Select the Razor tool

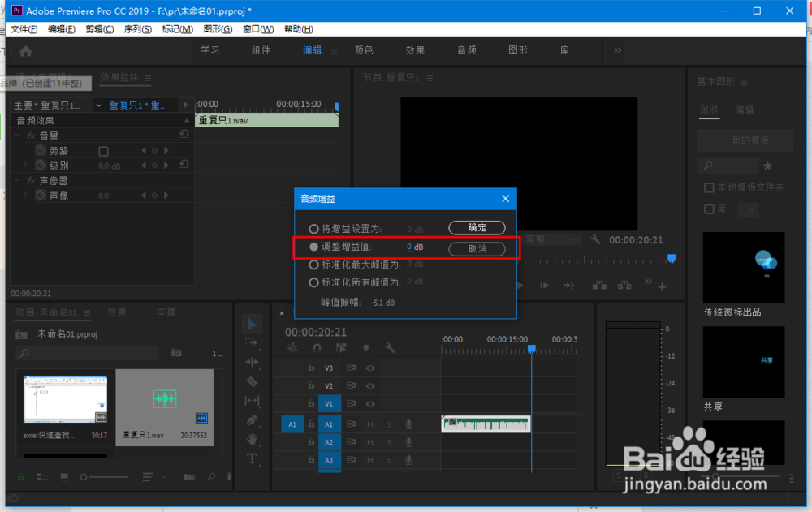pos(252,381)
